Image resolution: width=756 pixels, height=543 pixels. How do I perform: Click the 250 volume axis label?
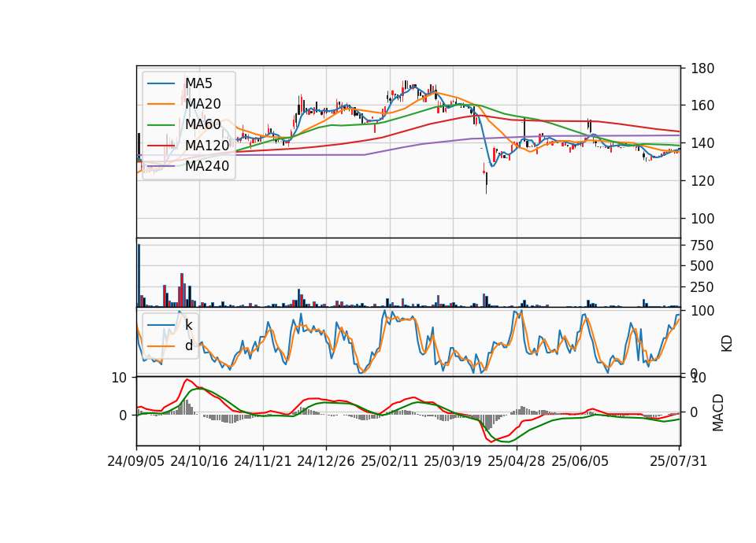click(702, 287)
